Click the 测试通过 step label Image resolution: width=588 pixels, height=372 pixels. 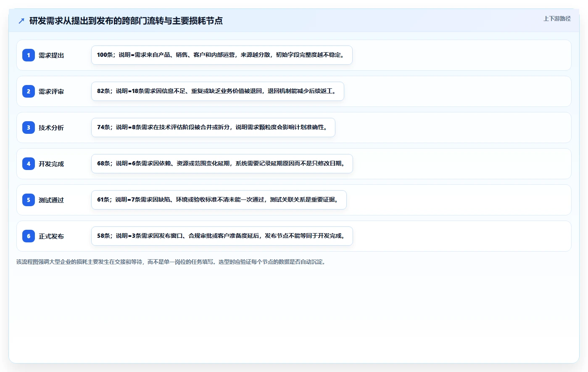pyautogui.click(x=51, y=200)
